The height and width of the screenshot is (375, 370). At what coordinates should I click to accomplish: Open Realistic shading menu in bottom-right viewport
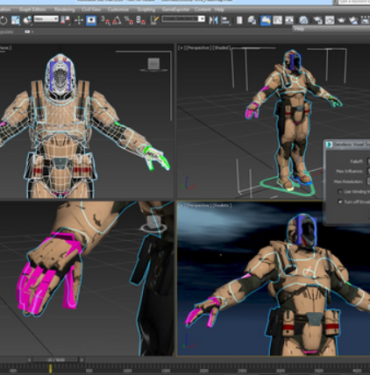221,205
